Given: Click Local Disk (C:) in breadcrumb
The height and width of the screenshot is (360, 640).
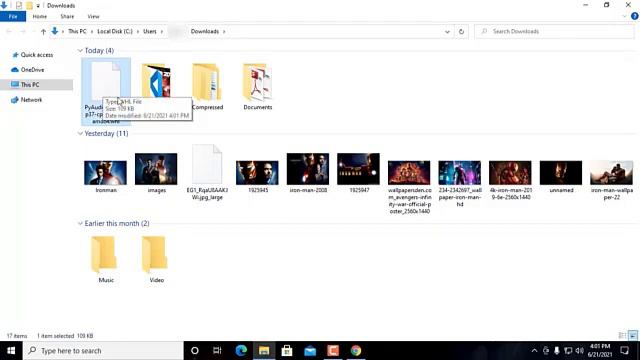Looking at the screenshot, I should (115, 31).
